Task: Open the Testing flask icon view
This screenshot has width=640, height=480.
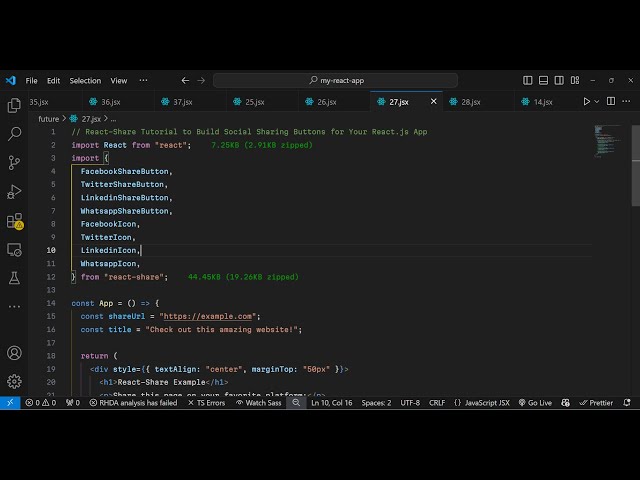Action: [x=14, y=277]
